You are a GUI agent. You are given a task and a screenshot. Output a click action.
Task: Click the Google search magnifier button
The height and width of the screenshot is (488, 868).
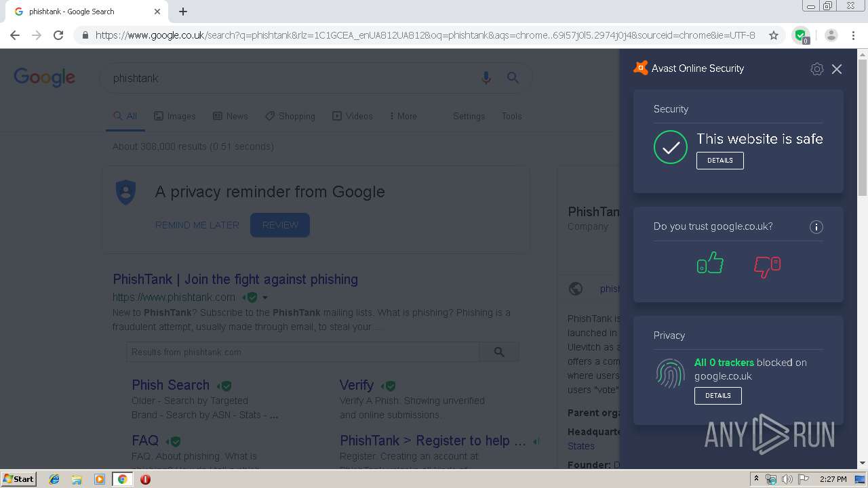(513, 78)
